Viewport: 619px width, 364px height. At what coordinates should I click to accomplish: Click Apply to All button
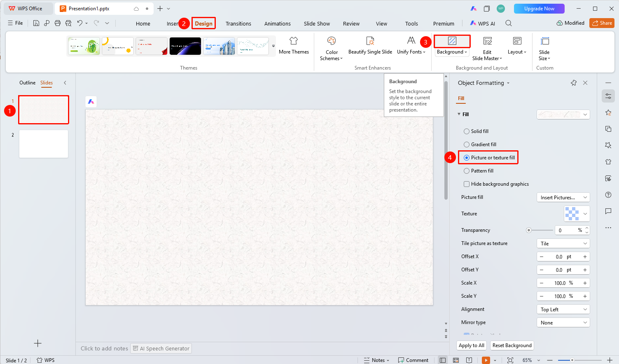pyautogui.click(x=472, y=345)
